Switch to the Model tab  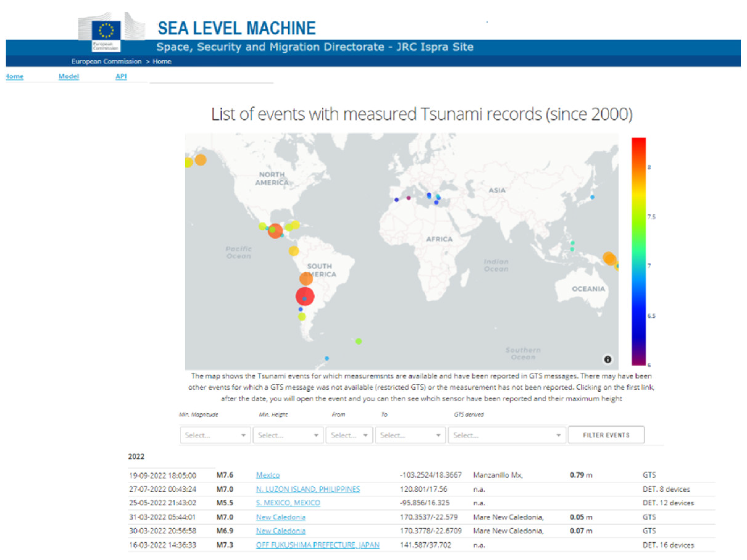pyautogui.click(x=68, y=76)
